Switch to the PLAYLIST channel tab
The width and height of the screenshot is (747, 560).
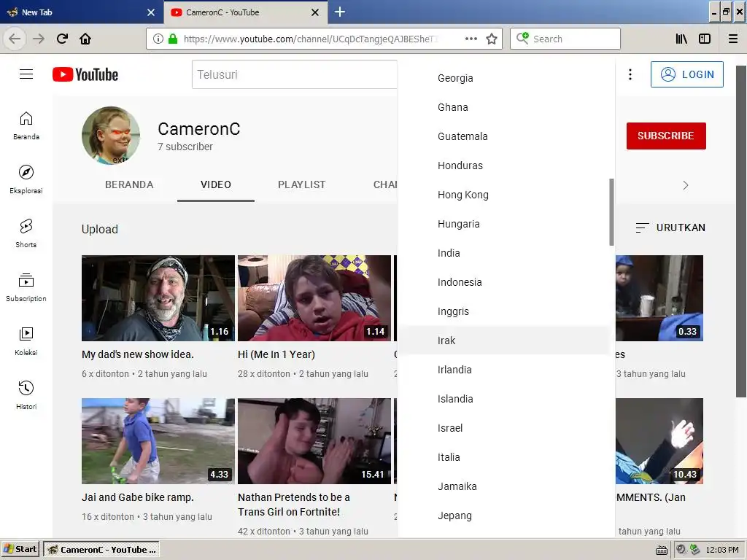point(301,184)
